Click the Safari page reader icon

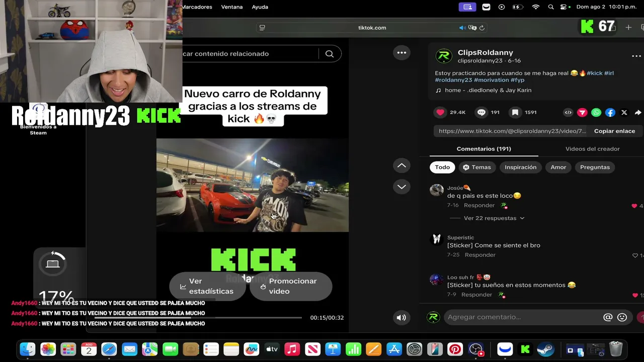tap(262, 28)
